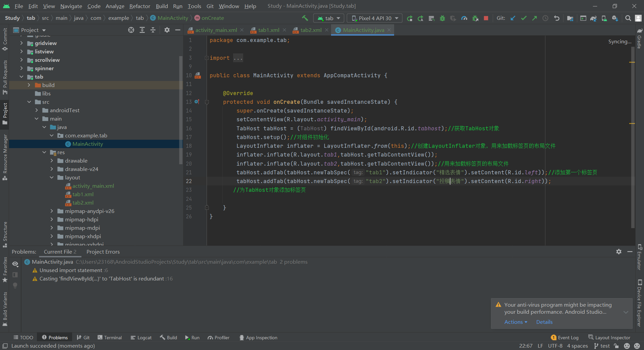
Task: Click the Git rollback icon
Action: tap(556, 18)
